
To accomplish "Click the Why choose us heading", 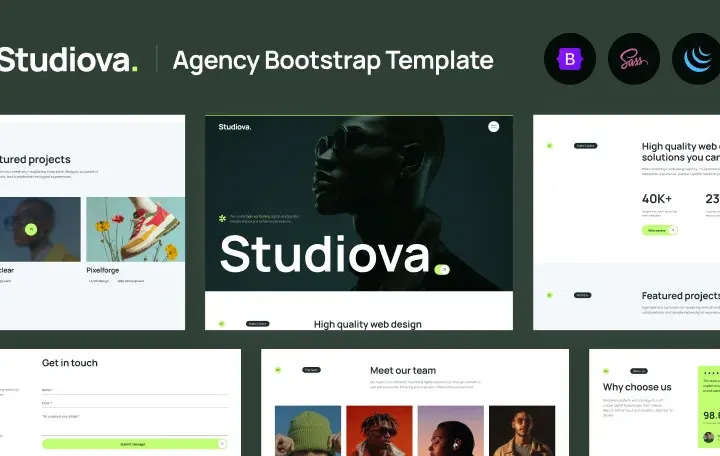I will pos(637,387).
